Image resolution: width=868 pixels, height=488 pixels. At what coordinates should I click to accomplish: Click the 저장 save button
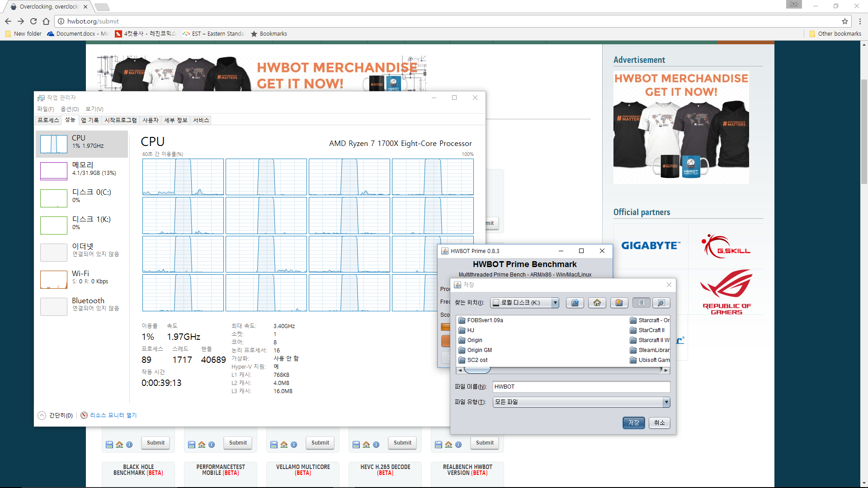pos(633,423)
